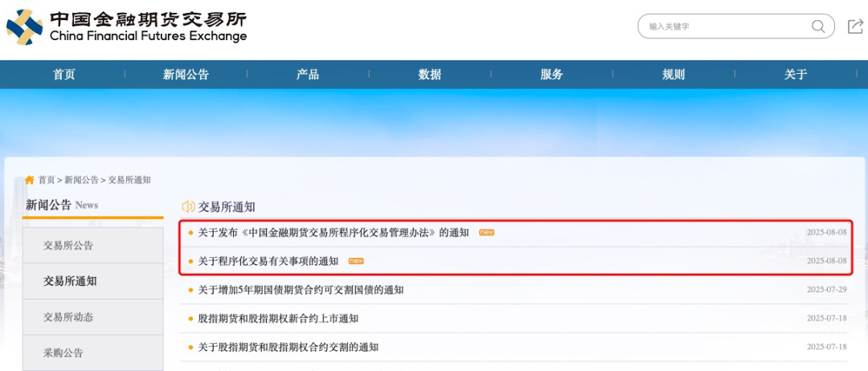This screenshot has width=868, height=371.
Task: Open notice 关于股指期货和股指期权合约交割的通知
Action: pyautogui.click(x=288, y=347)
